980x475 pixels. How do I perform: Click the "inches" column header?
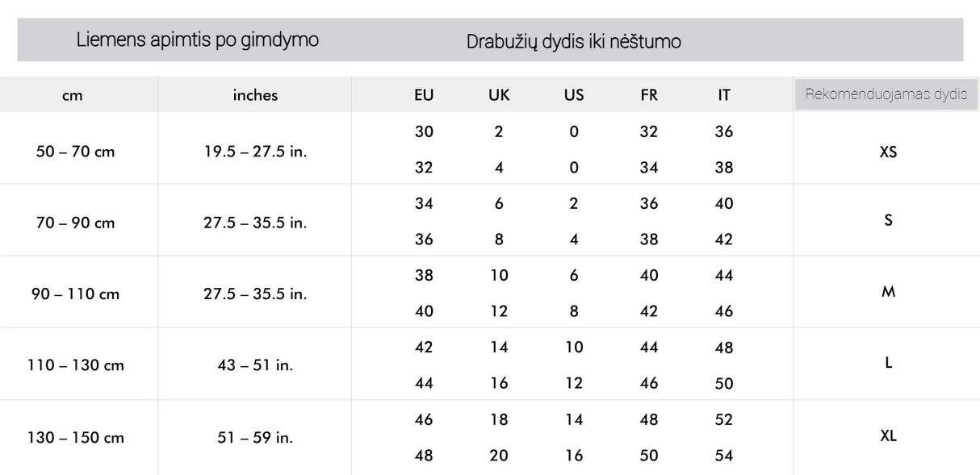(254, 95)
